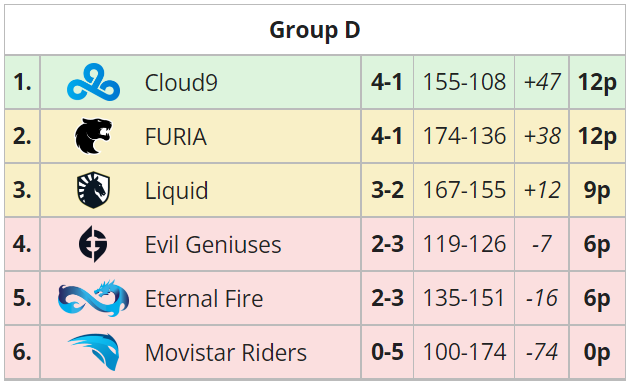Click the Evil Geniuses logo

tap(93, 244)
